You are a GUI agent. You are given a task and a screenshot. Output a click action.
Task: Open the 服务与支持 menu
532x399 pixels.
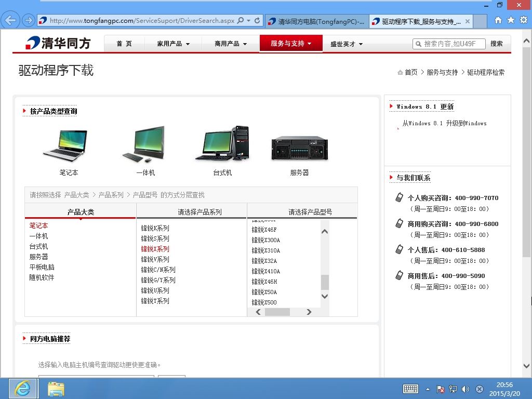(x=291, y=44)
